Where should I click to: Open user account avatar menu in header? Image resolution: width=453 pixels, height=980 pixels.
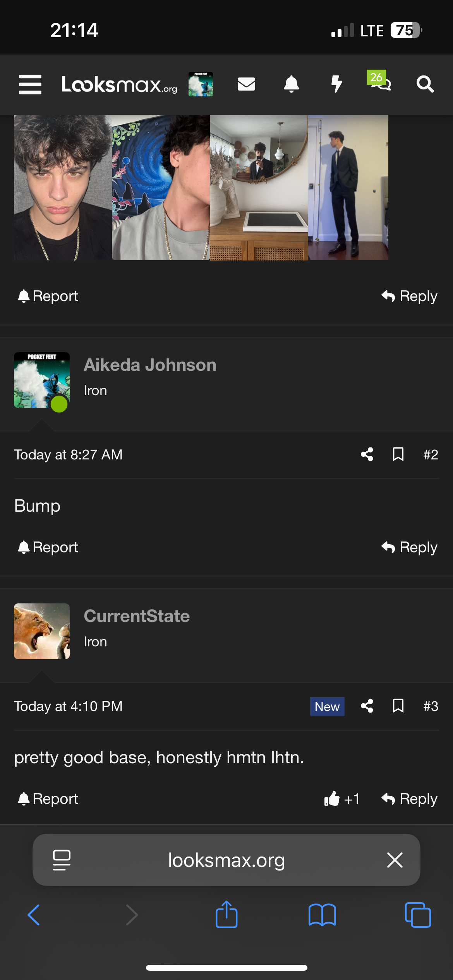(x=201, y=84)
